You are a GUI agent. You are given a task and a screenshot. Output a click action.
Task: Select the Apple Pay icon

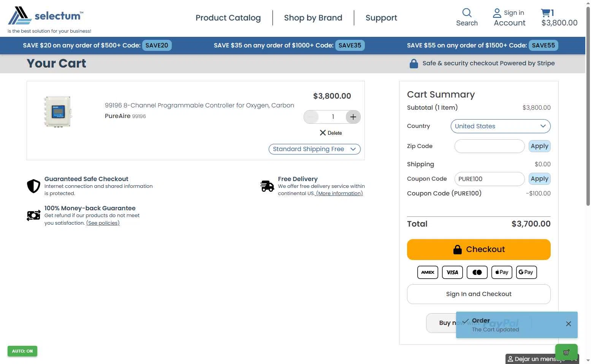502,272
